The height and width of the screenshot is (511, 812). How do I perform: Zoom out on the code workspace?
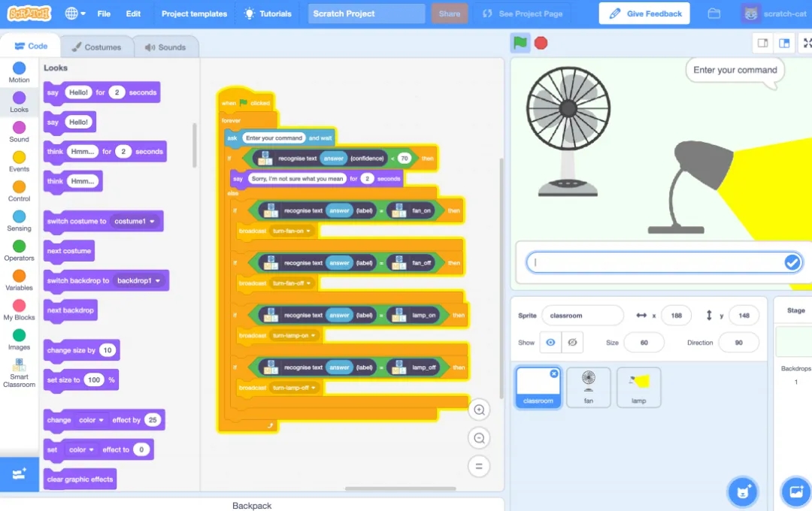[478, 438]
